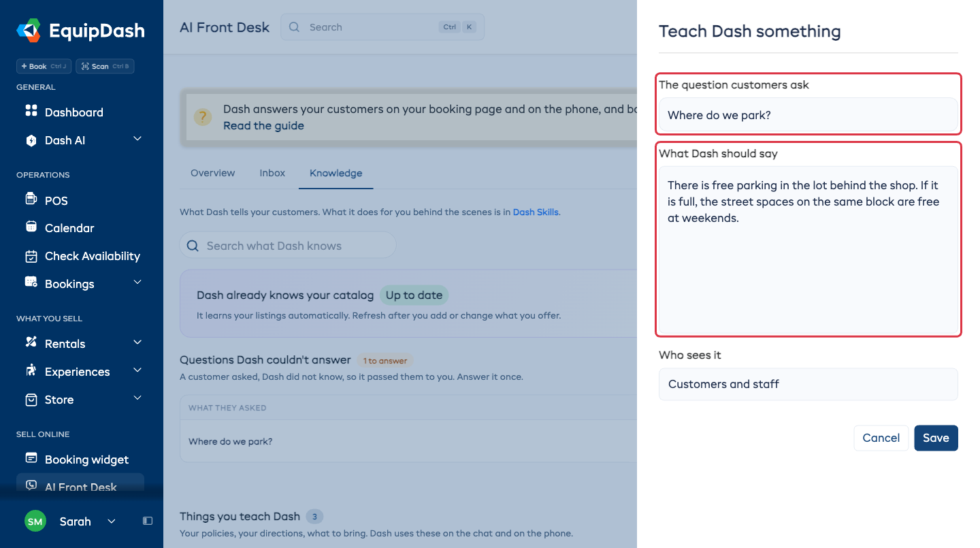Switch to the Inbox tab
This screenshot has width=980, height=548.
coord(272,173)
